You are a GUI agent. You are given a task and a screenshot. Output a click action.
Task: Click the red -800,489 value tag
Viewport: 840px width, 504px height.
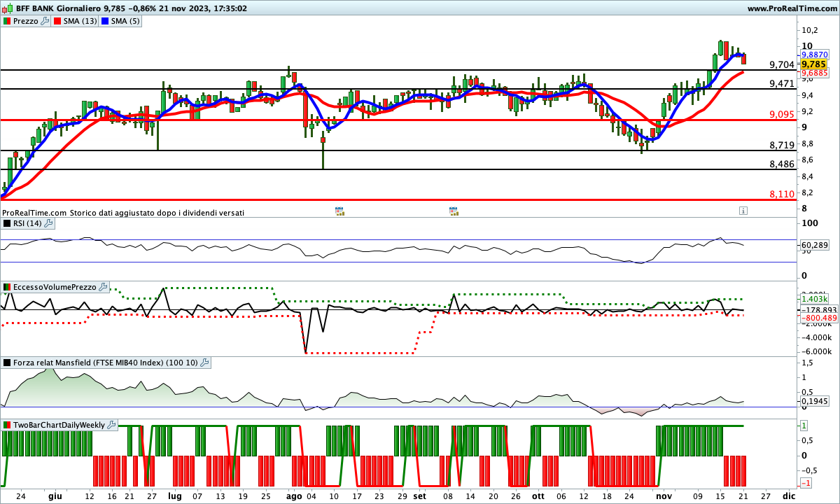[818, 318]
